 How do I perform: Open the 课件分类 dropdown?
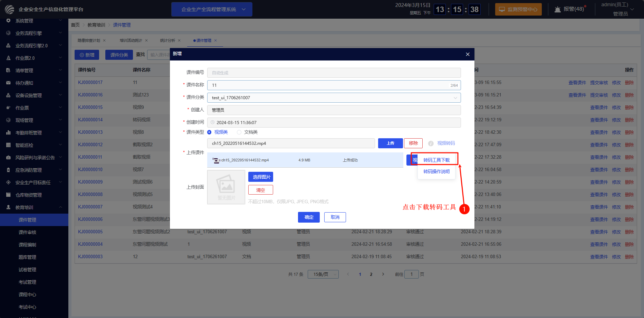334,97
